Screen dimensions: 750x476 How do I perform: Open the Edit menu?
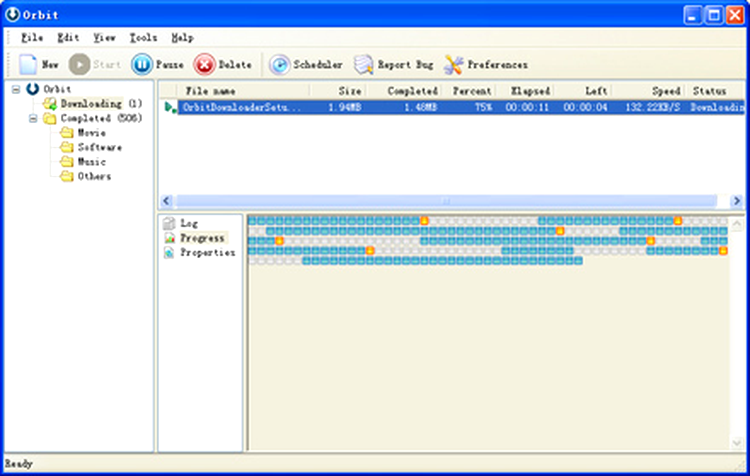[68, 37]
